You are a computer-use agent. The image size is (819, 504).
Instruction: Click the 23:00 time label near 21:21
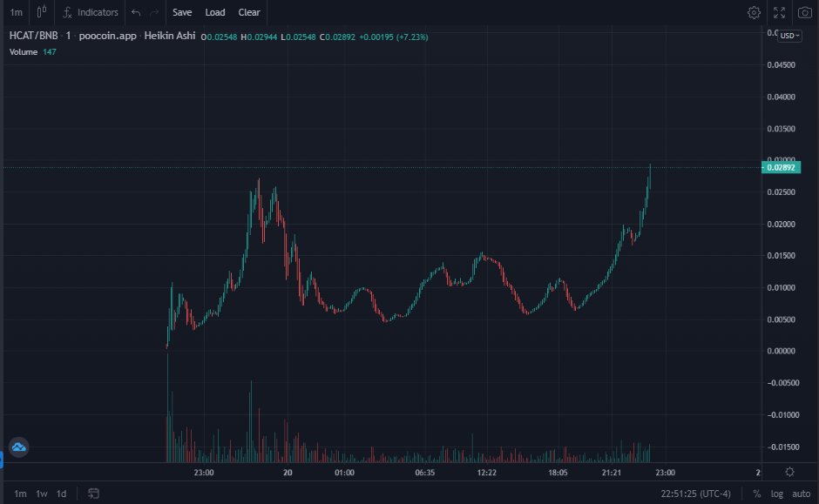pos(665,473)
